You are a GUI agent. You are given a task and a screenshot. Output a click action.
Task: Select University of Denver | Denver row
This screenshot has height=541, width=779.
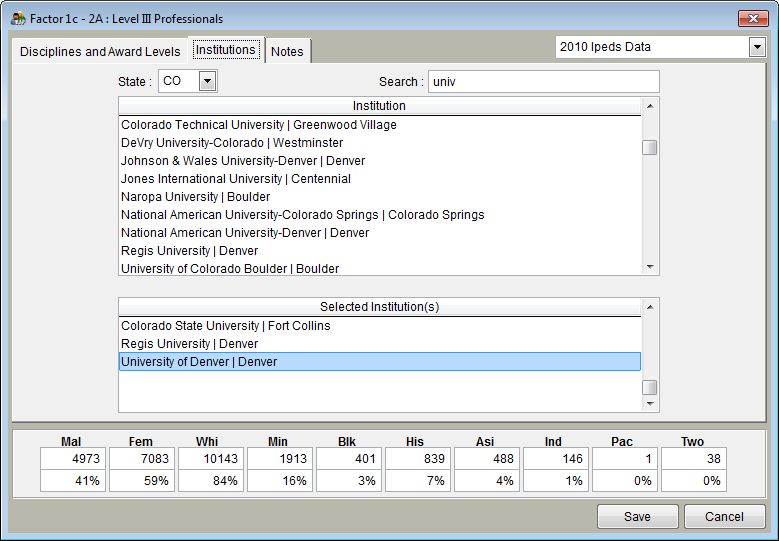pyautogui.click(x=380, y=362)
